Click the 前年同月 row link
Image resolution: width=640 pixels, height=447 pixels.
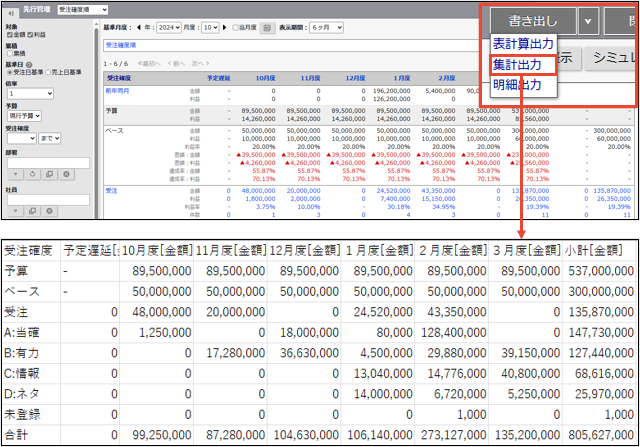click(x=118, y=91)
